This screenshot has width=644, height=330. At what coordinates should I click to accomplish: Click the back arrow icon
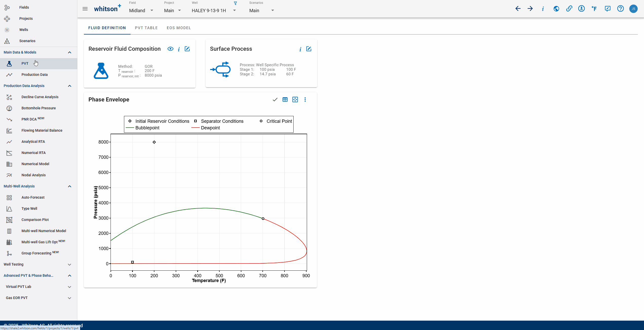coord(518,9)
